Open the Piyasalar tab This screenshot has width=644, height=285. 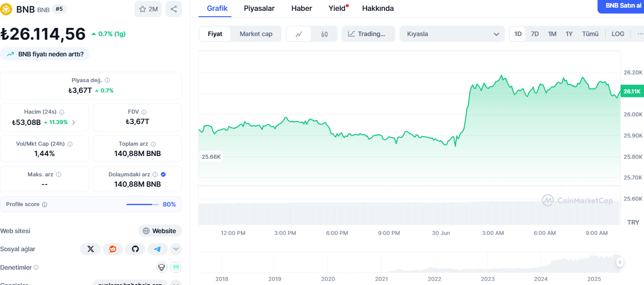click(x=259, y=8)
